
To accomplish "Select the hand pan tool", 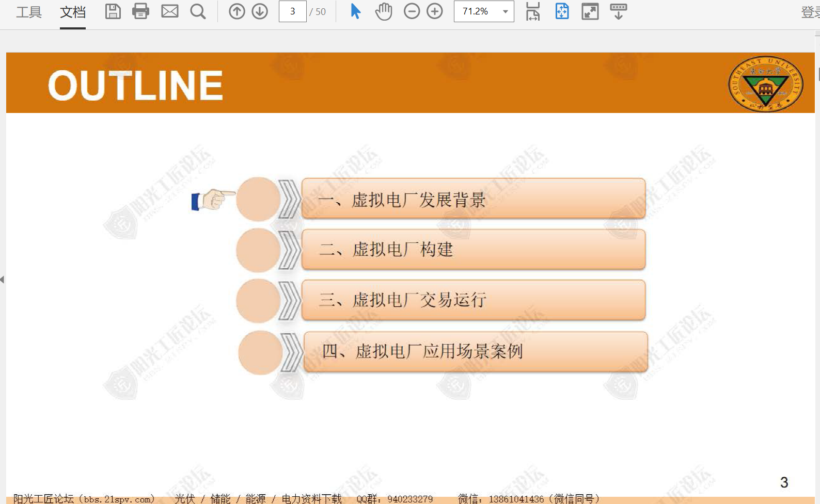I will pos(383,11).
